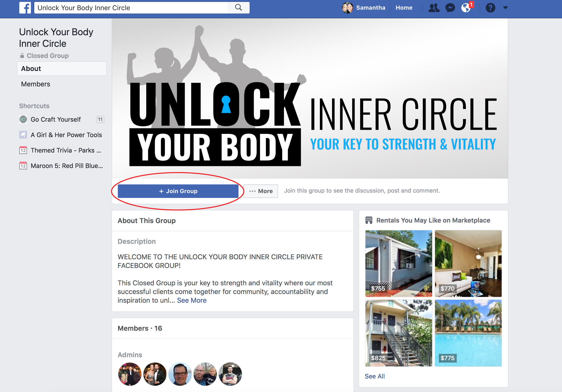This screenshot has width=562, height=392.
Task: Switch to the Members tab
Action: click(x=35, y=84)
